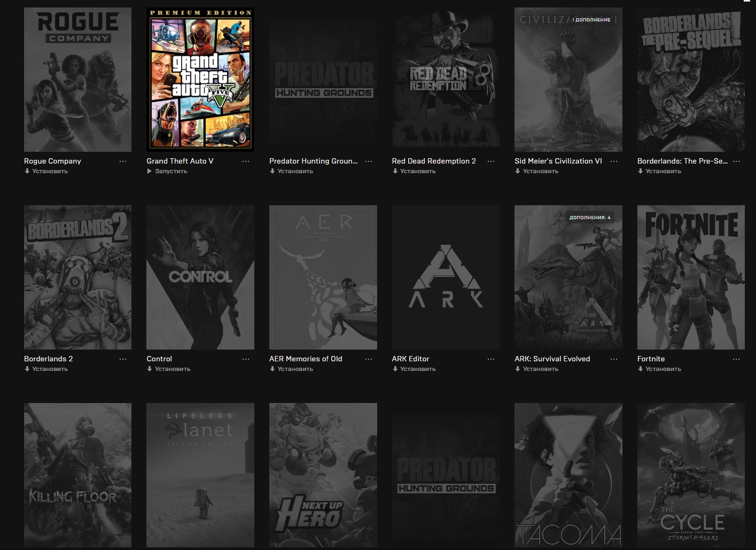The width and height of the screenshot is (756, 550).
Task: Click Установить under AER Memories of Old
Action: point(291,369)
